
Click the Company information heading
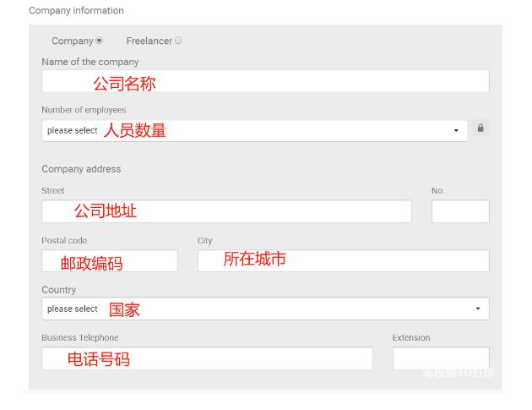point(76,10)
